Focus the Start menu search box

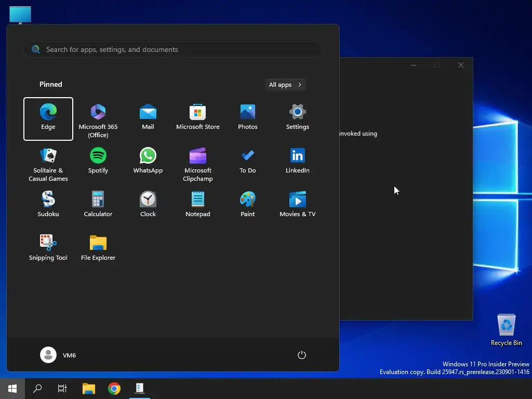point(172,49)
